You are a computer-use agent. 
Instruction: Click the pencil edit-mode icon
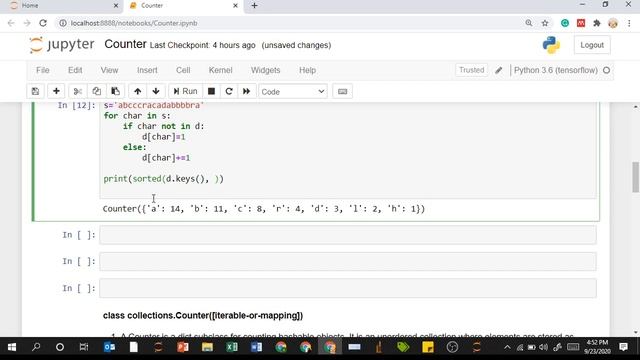[x=499, y=70]
